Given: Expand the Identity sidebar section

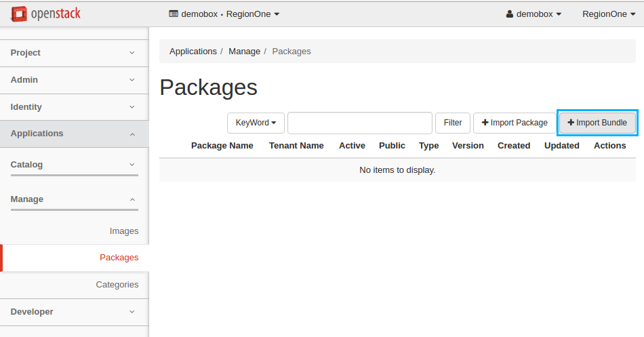Looking at the screenshot, I should [x=73, y=107].
